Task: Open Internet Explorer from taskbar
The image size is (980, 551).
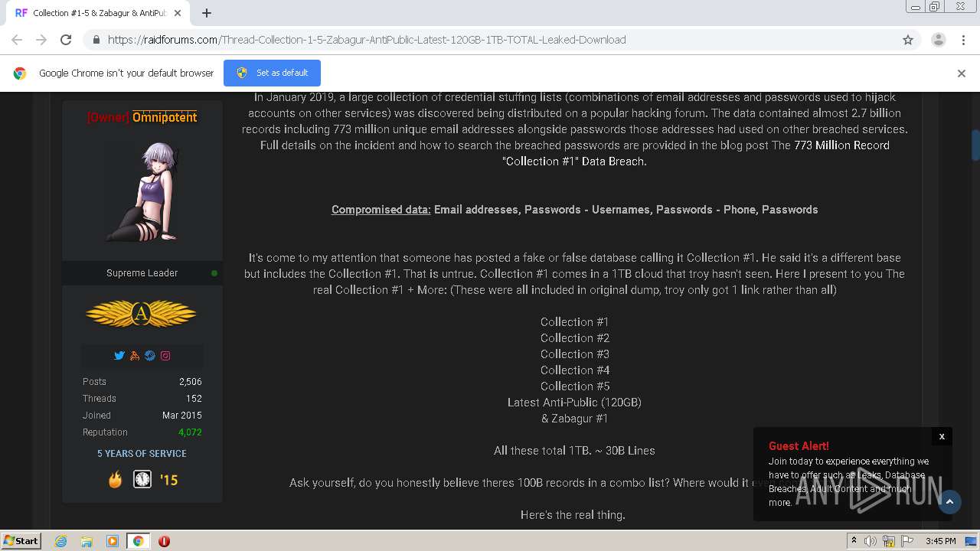Action: click(x=60, y=541)
